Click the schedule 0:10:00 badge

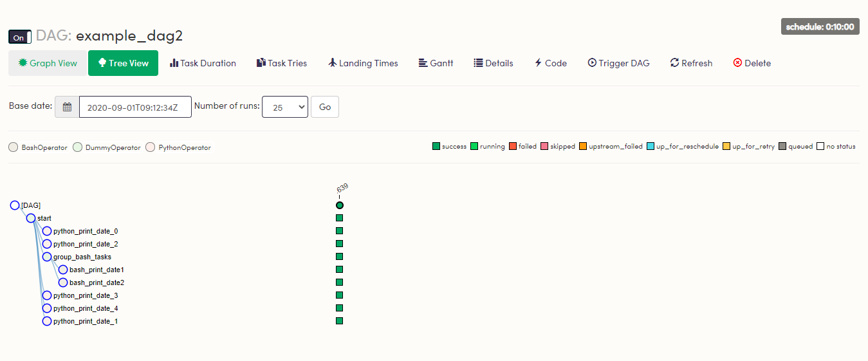click(x=820, y=26)
